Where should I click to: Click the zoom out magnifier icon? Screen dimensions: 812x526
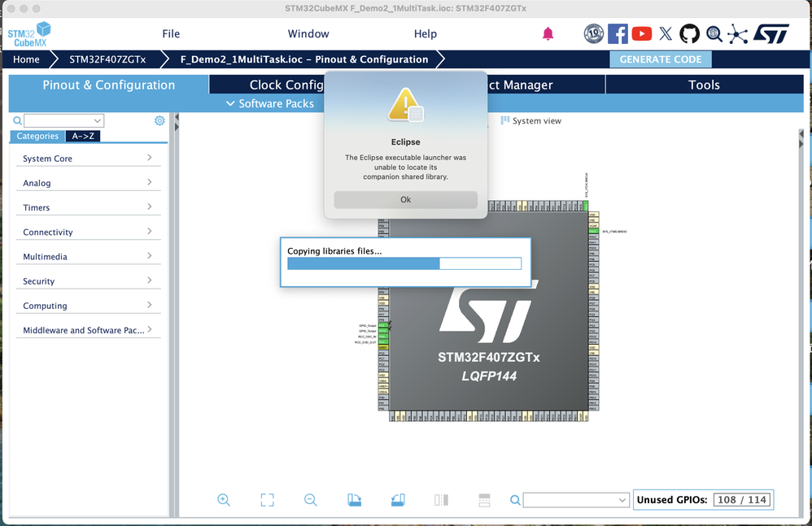click(311, 500)
